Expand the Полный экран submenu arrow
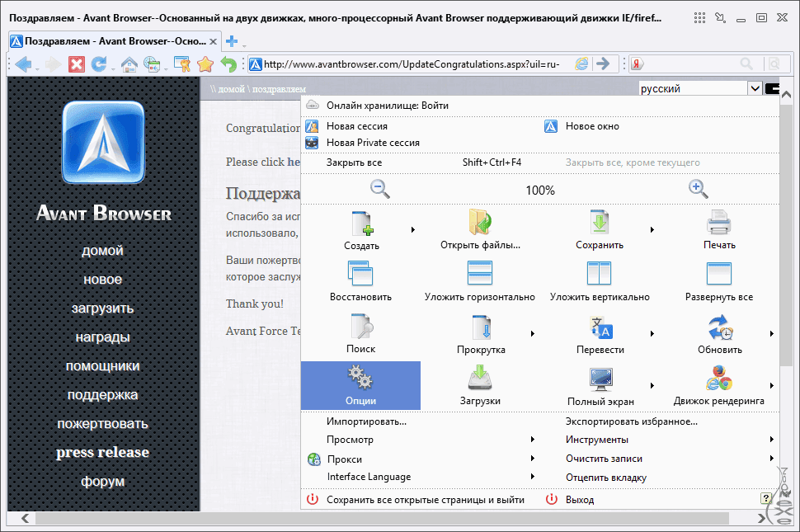Image resolution: width=800 pixels, height=532 pixels. [652, 386]
